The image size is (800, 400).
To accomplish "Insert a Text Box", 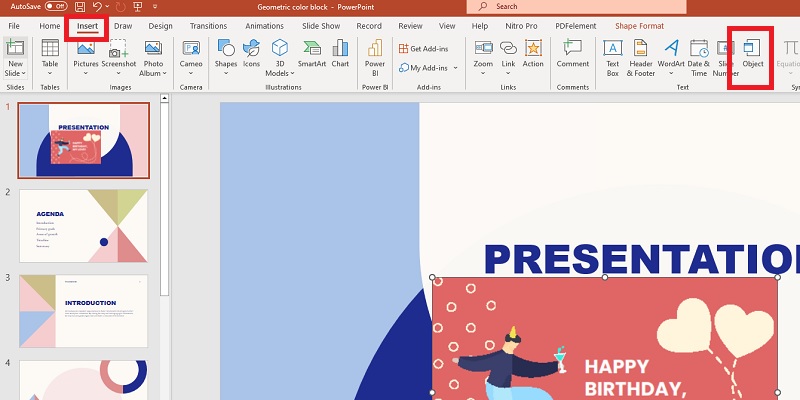I will pyautogui.click(x=613, y=58).
